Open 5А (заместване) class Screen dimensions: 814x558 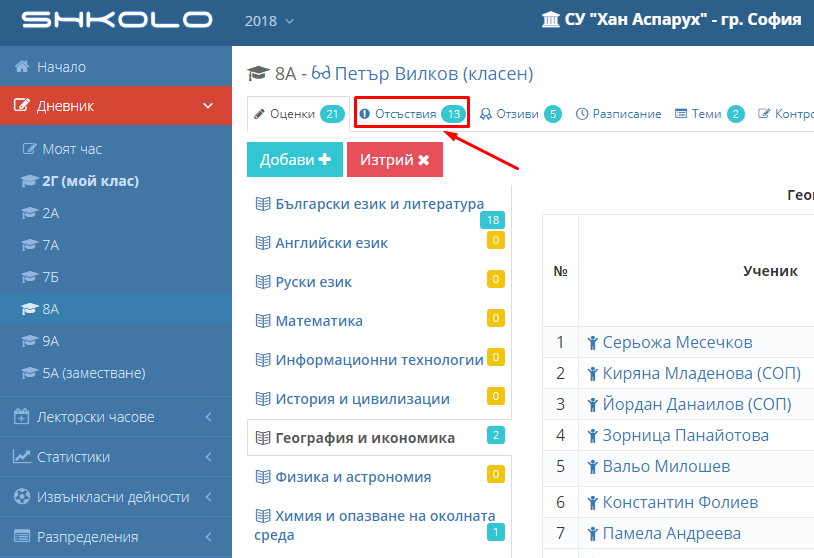(x=94, y=373)
